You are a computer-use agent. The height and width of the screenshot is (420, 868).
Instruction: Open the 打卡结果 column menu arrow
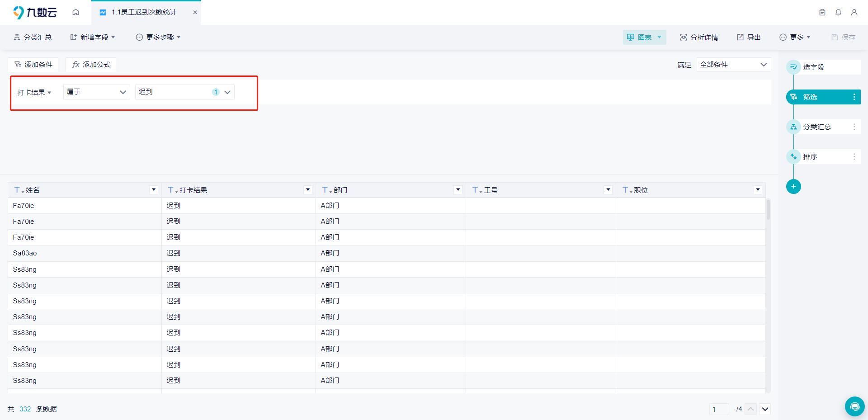click(x=308, y=190)
